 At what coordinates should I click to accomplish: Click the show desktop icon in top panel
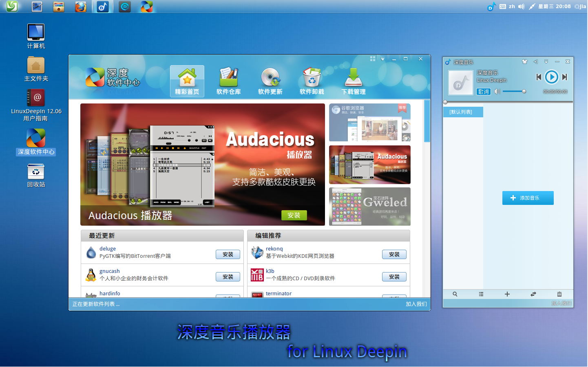coord(37,7)
